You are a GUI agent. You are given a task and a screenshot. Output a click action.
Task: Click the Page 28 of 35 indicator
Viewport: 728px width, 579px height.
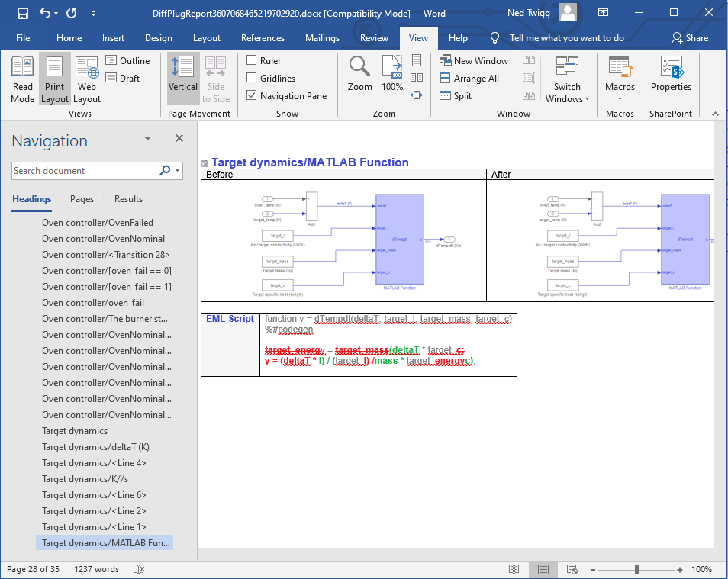tap(33, 569)
